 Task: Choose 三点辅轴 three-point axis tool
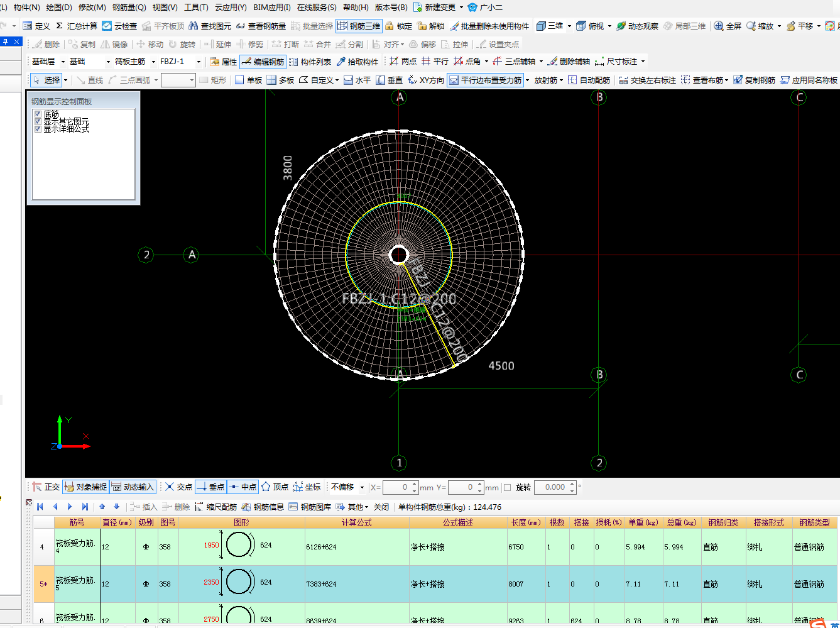click(x=514, y=61)
